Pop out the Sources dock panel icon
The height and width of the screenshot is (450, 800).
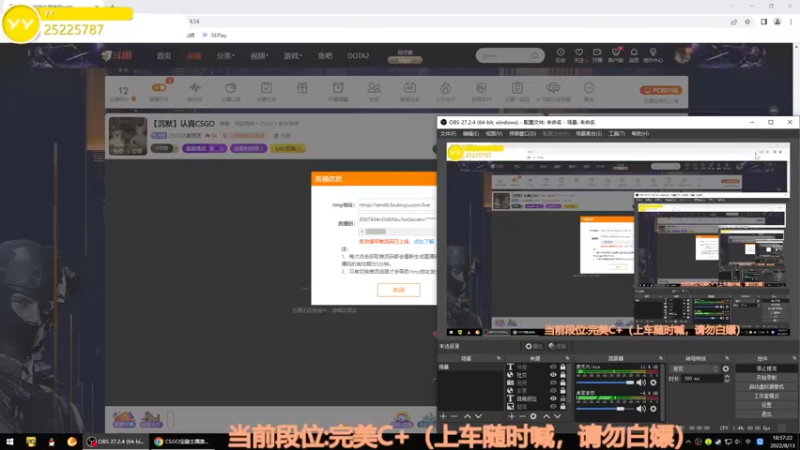click(567, 358)
